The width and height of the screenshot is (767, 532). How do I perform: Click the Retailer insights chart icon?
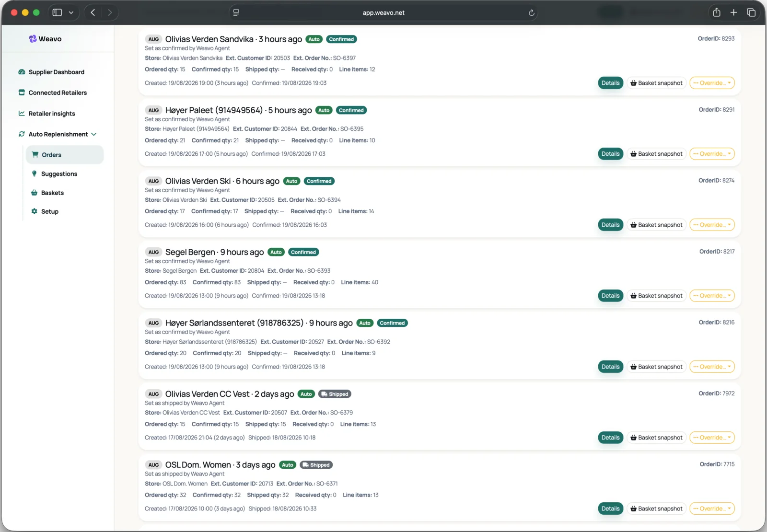click(22, 114)
